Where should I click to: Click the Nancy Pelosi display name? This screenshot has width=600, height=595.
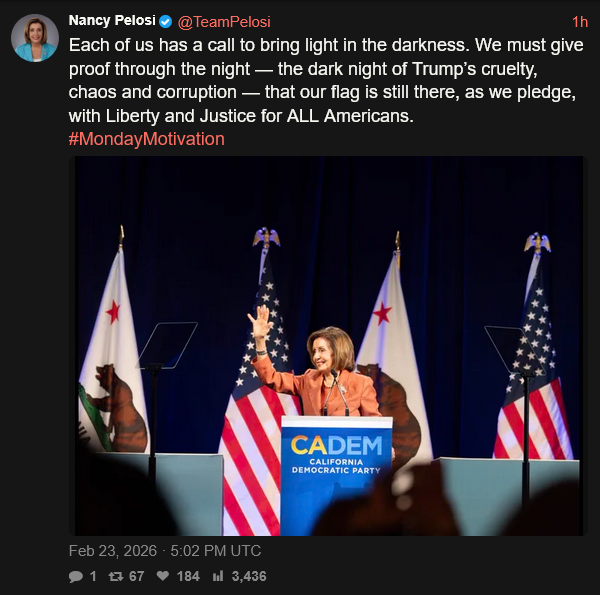click(112, 21)
